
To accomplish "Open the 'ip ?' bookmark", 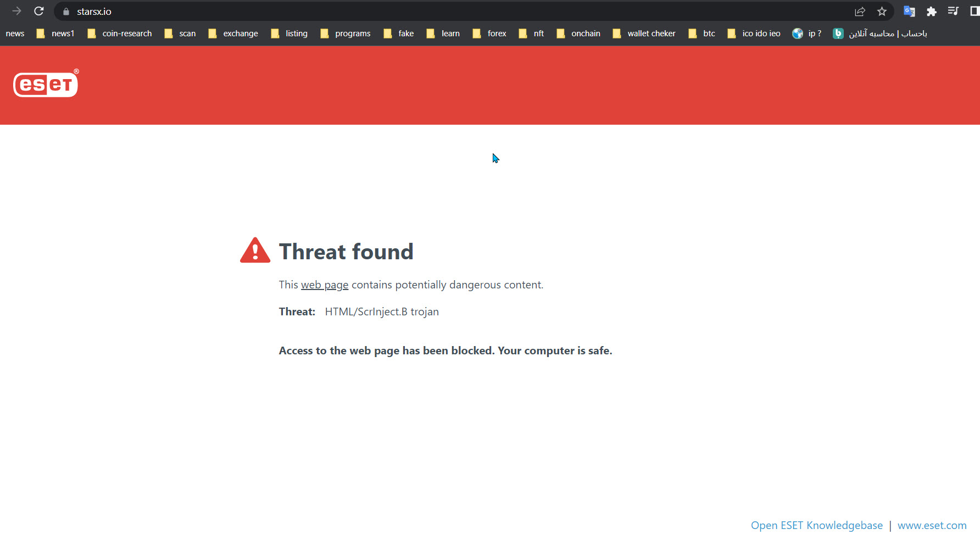I will (x=807, y=34).
